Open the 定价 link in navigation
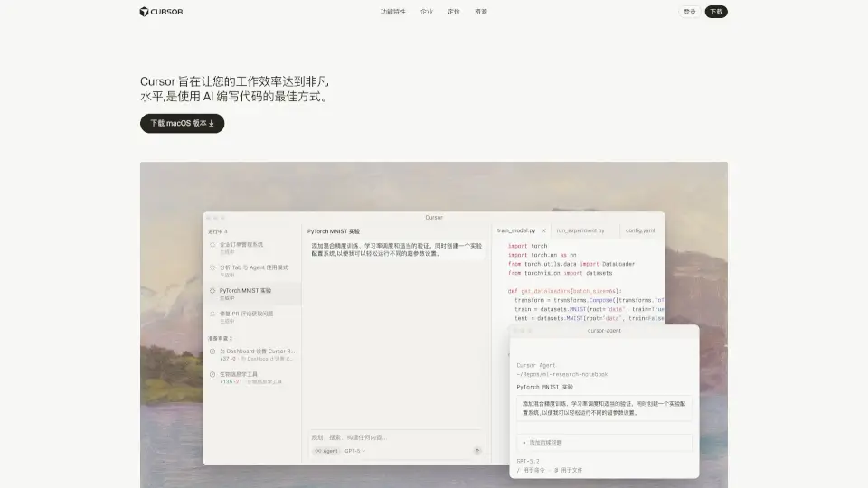868x488 pixels. click(454, 12)
